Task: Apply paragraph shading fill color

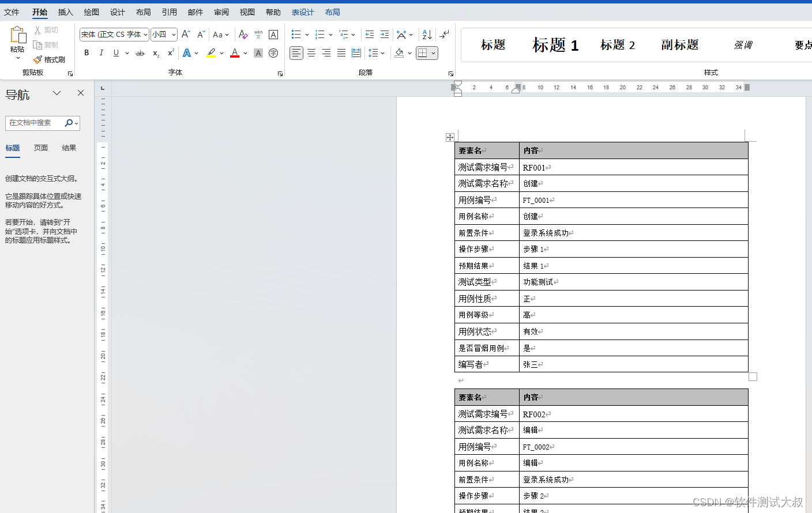Action: [x=399, y=53]
